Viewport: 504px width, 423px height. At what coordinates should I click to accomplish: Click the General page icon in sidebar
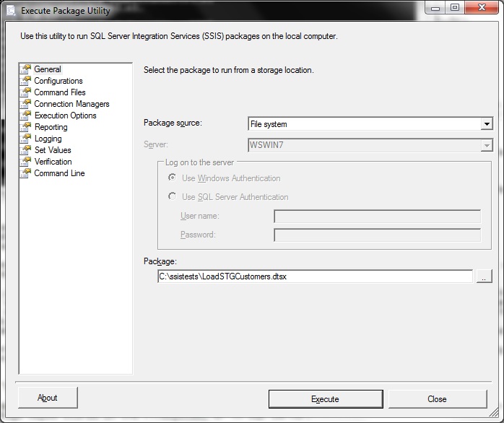coord(26,69)
